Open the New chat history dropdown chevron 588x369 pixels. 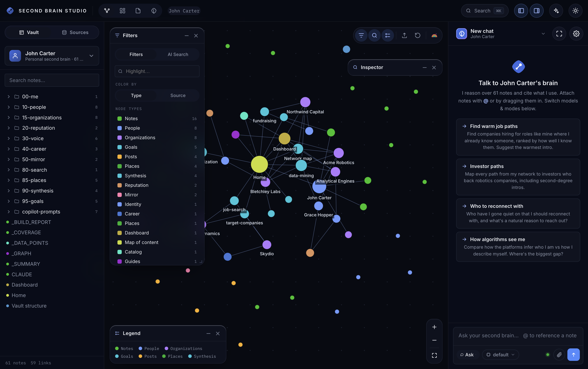click(x=543, y=34)
